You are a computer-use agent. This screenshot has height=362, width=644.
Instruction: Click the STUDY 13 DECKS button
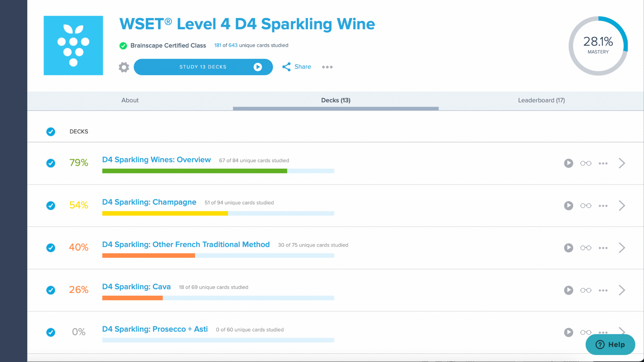click(203, 67)
